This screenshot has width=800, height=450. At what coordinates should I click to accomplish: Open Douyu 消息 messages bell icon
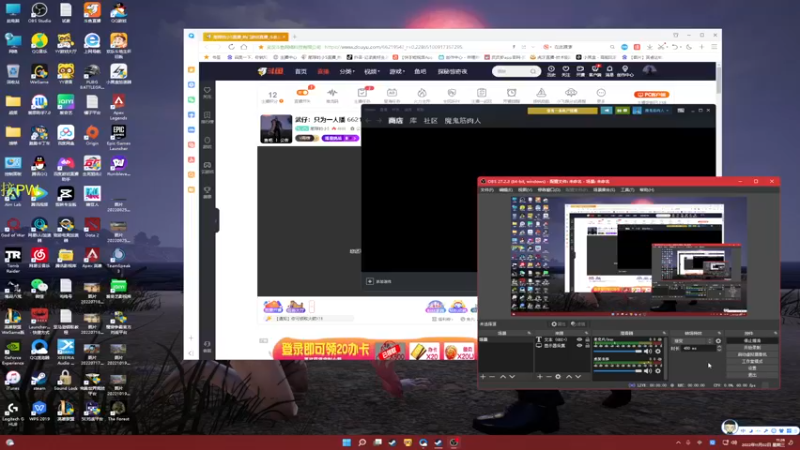tap(609, 71)
